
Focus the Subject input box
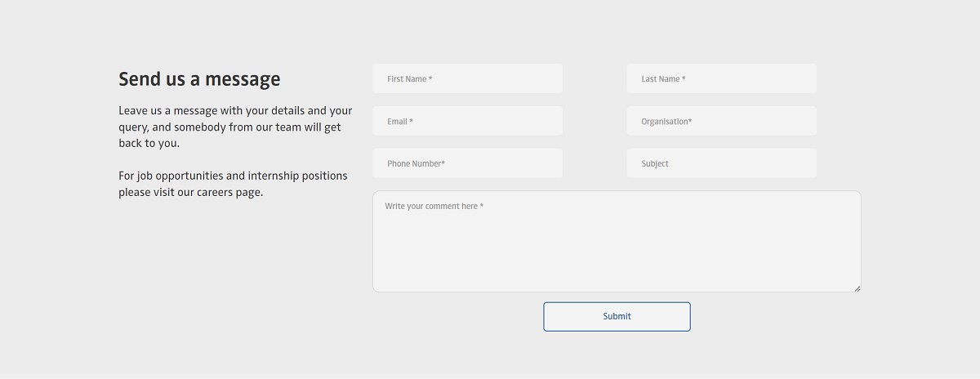[721, 163]
